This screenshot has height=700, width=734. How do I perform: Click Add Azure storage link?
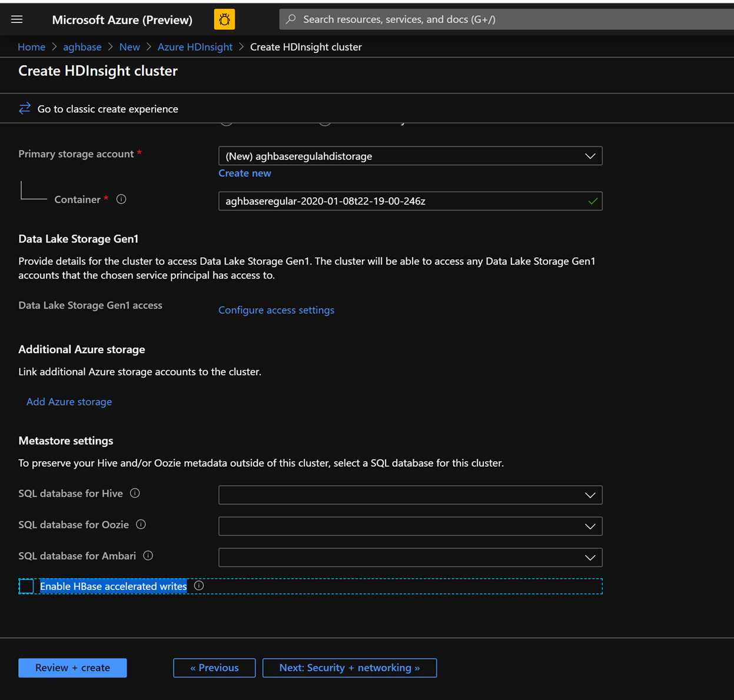(69, 402)
